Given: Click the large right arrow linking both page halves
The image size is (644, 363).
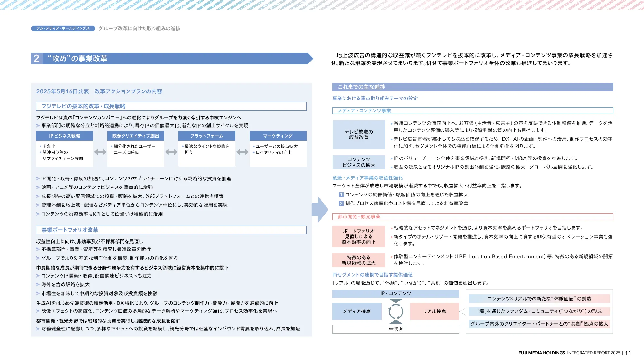Looking at the screenshot, I should coord(320,210).
